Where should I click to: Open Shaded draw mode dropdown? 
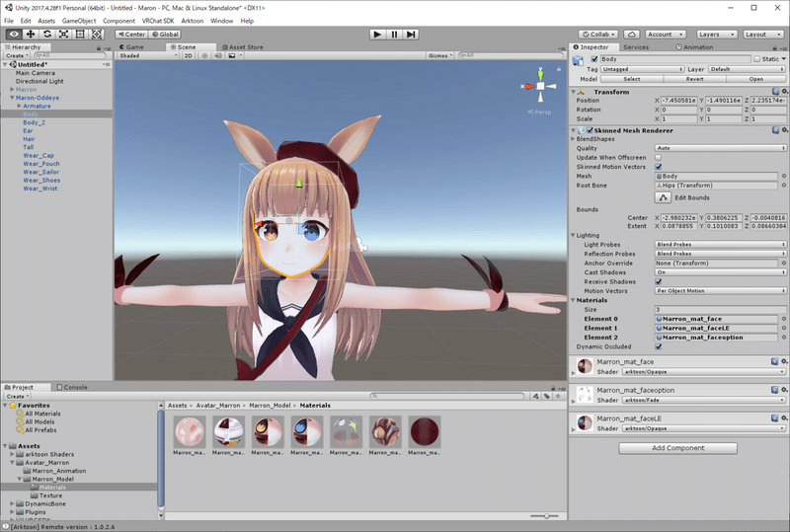148,55
